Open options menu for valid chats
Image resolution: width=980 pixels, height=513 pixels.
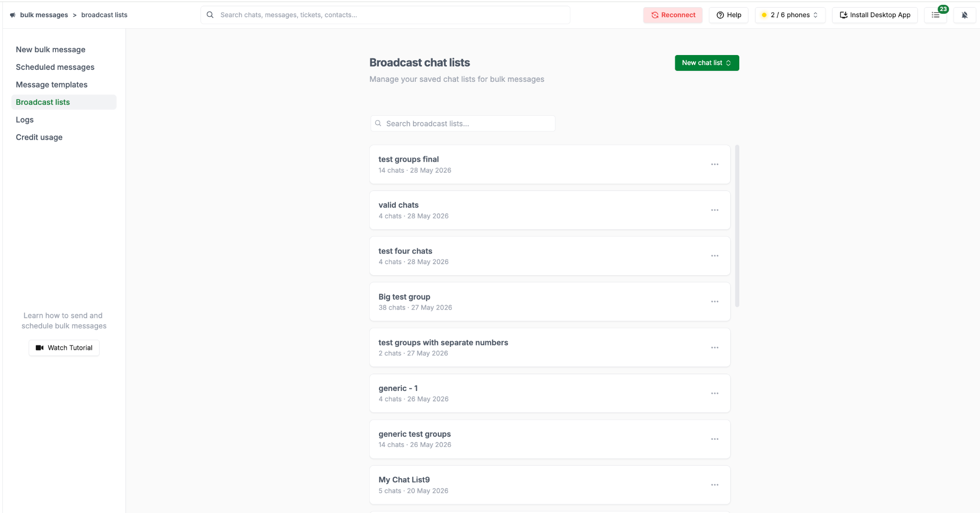click(x=714, y=210)
